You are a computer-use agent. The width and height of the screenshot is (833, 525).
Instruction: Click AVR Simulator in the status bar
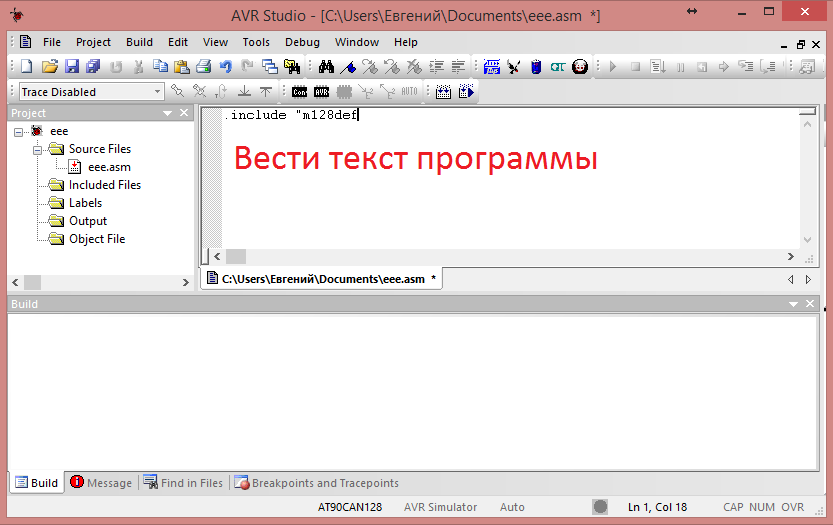click(x=440, y=507)
